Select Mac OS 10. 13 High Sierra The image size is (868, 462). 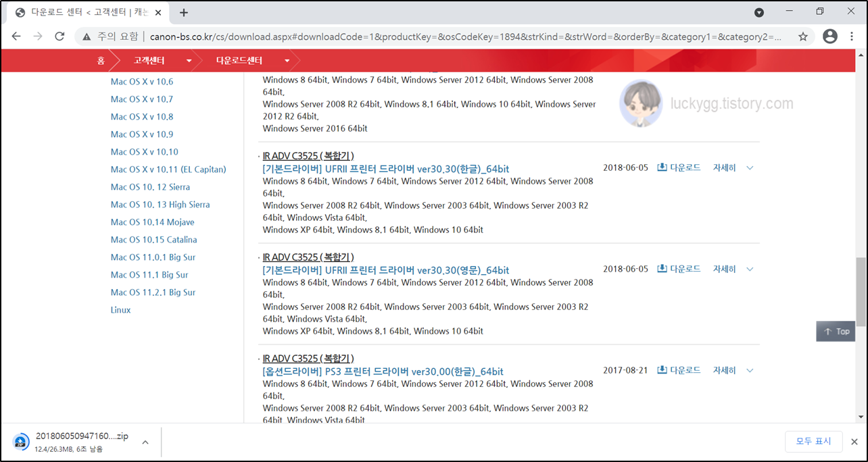pos(160,205)
